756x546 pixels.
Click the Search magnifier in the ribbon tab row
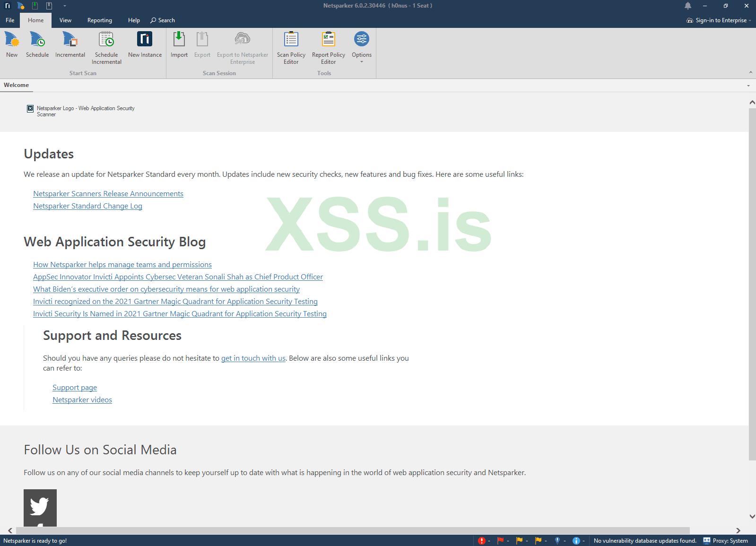(153, 20)
